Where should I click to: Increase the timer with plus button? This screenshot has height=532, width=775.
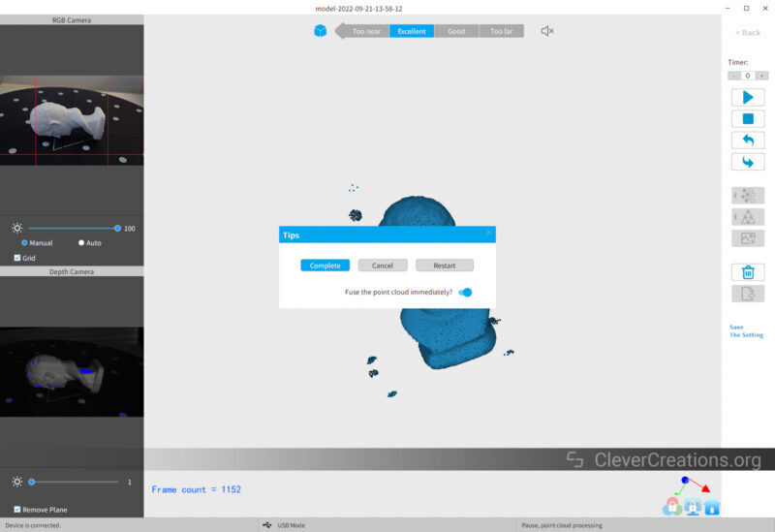tap(762, 76)
